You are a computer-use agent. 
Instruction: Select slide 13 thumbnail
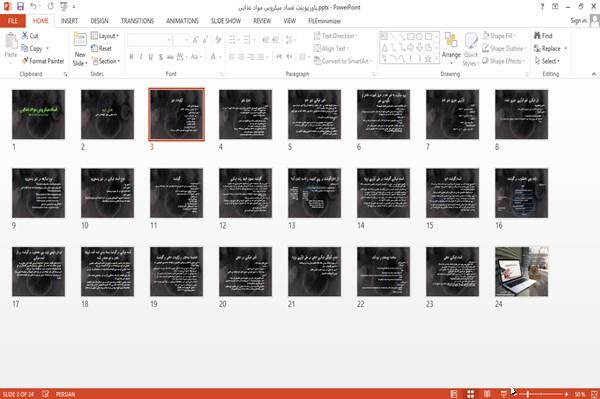(314, 193)
